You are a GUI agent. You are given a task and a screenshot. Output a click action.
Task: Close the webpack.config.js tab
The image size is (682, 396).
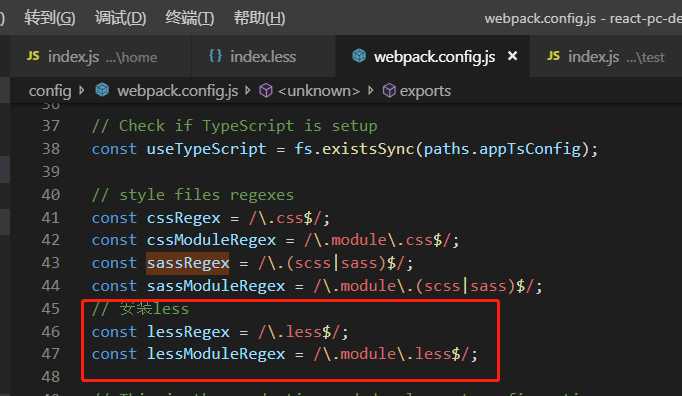[513, 56]
